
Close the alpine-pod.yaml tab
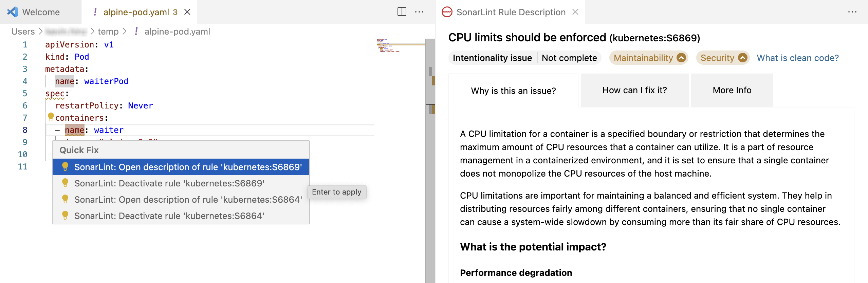(187, 12)
